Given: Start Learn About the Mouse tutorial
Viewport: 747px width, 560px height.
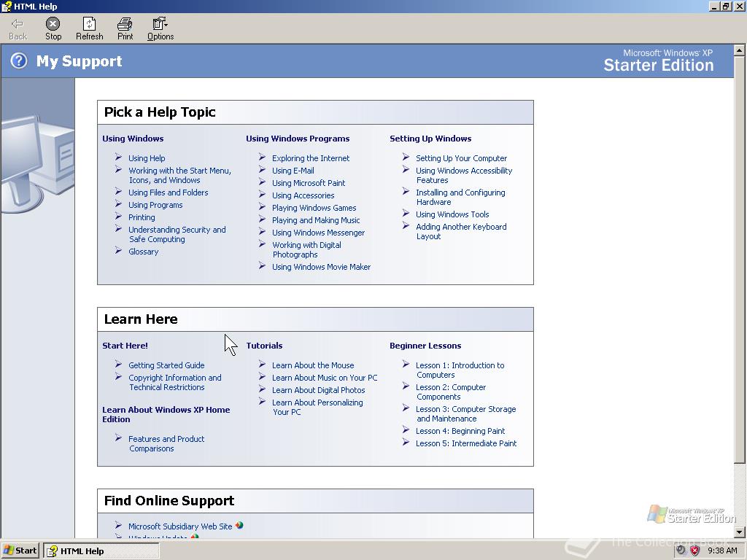Looking at the screenshot, I should (313, 365).
